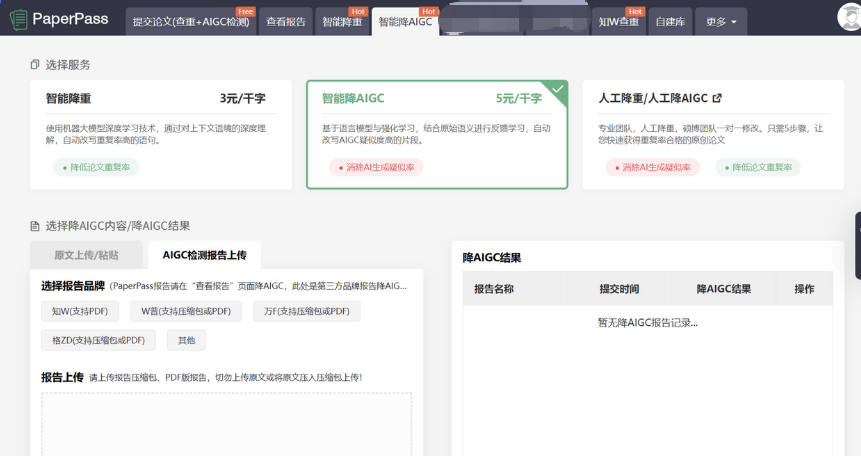Click the document icon beside 选择降AIGC内容
Screen dimensions: 861x456
click(35, 226)
